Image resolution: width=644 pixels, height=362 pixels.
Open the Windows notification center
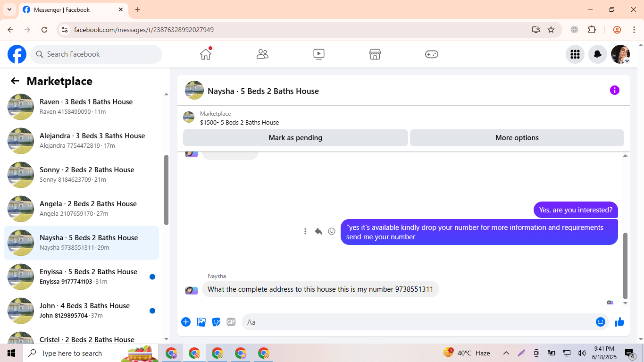tap(630, 353)
